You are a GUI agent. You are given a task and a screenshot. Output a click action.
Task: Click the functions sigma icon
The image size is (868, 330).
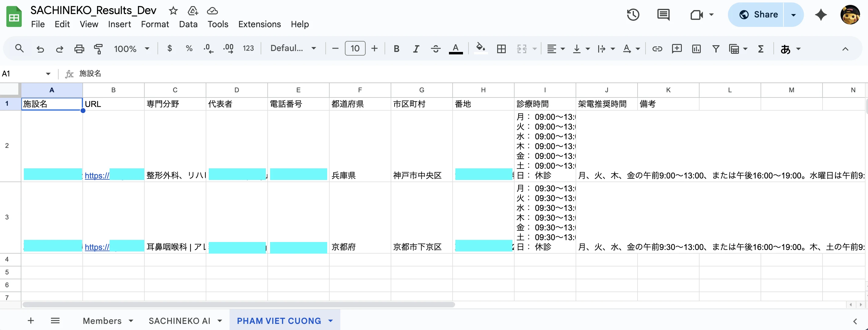(761, 49)
